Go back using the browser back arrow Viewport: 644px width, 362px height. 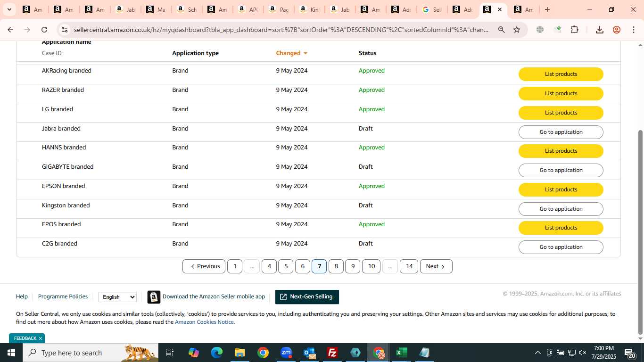pos(10,30)
